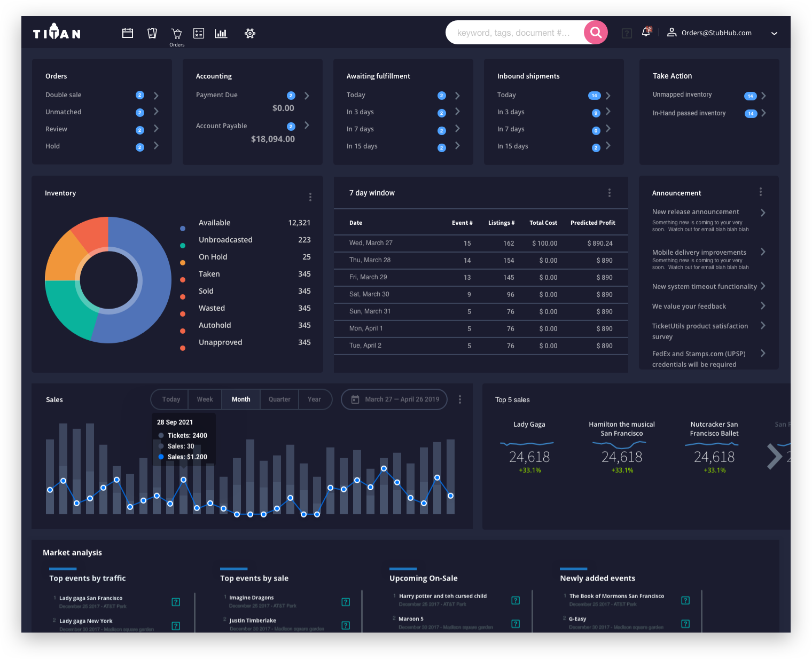Image resolution: width=812 pixels, height=659 pixels.
Task: Open the accounting calculator icon
Action: (199, 33)
